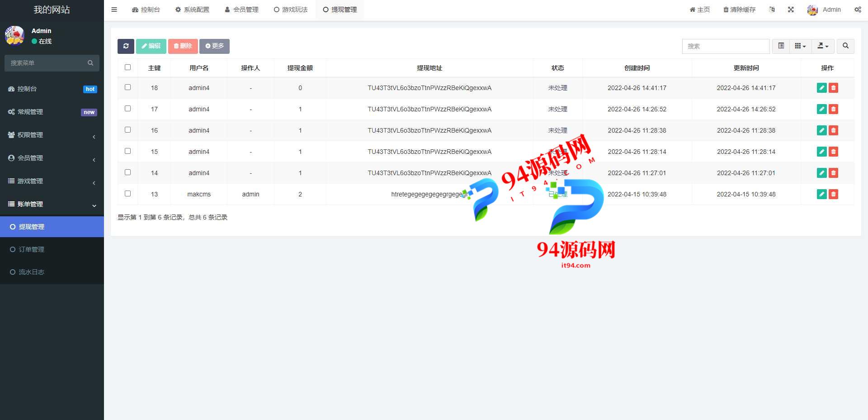The image size is (868, 420).
Task: Edit row with key 16
Action: 822,130
